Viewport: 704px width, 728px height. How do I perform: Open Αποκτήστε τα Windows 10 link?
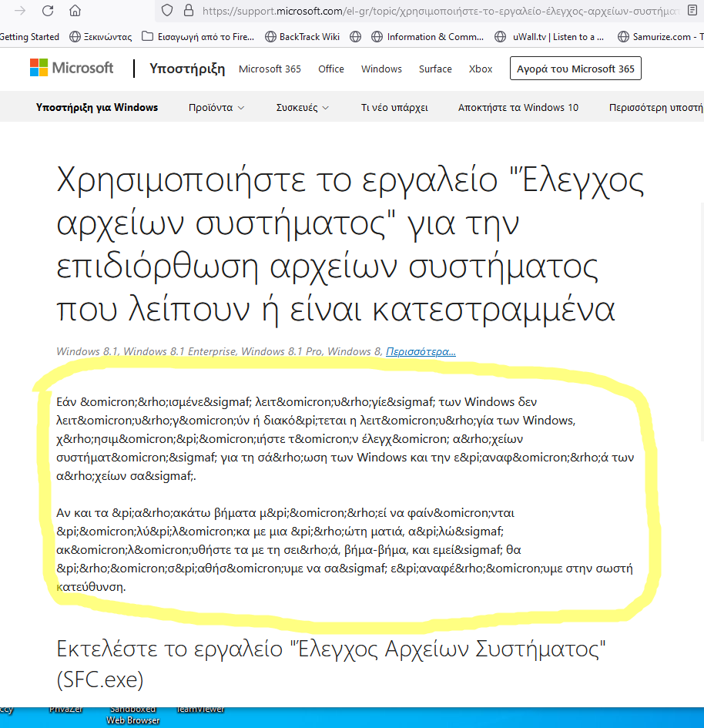[518, 107]
